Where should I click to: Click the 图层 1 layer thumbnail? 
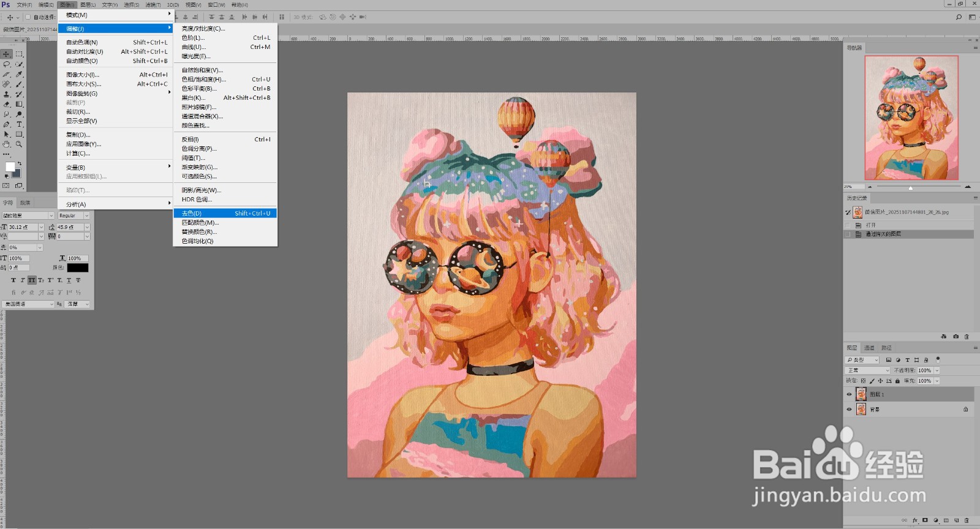(x=861, y=394)
